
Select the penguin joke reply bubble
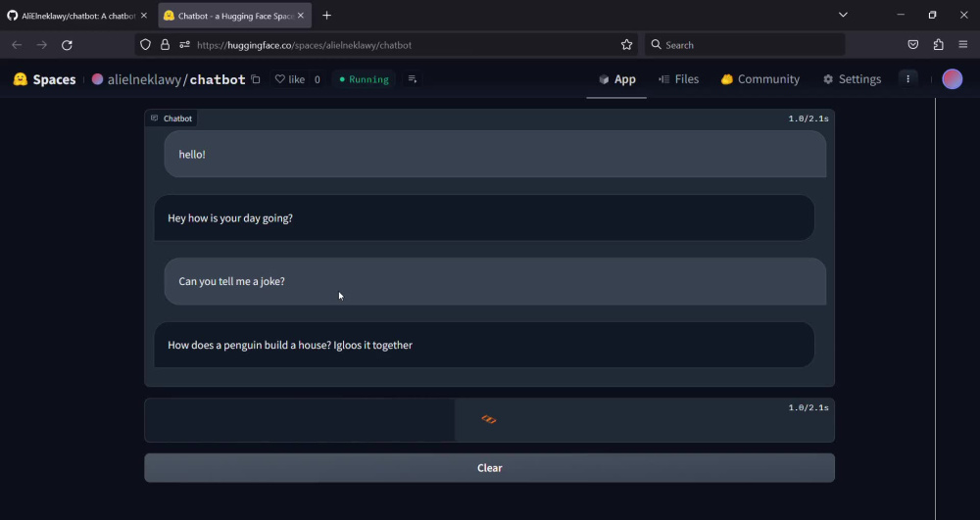(x=484, y=345)
